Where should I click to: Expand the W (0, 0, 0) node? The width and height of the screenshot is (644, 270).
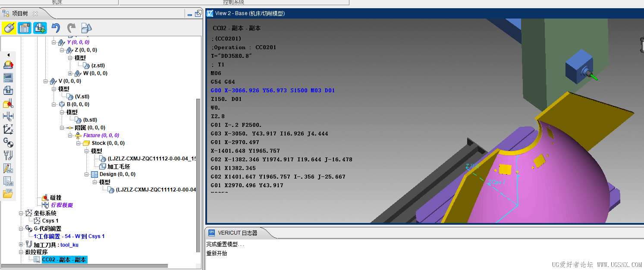(70, 73)
